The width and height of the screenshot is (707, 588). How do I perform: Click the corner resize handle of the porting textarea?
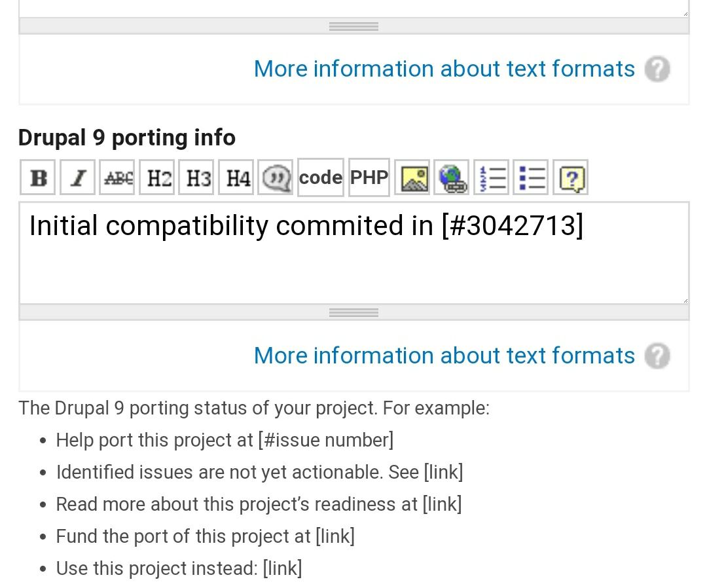(685, 300)
